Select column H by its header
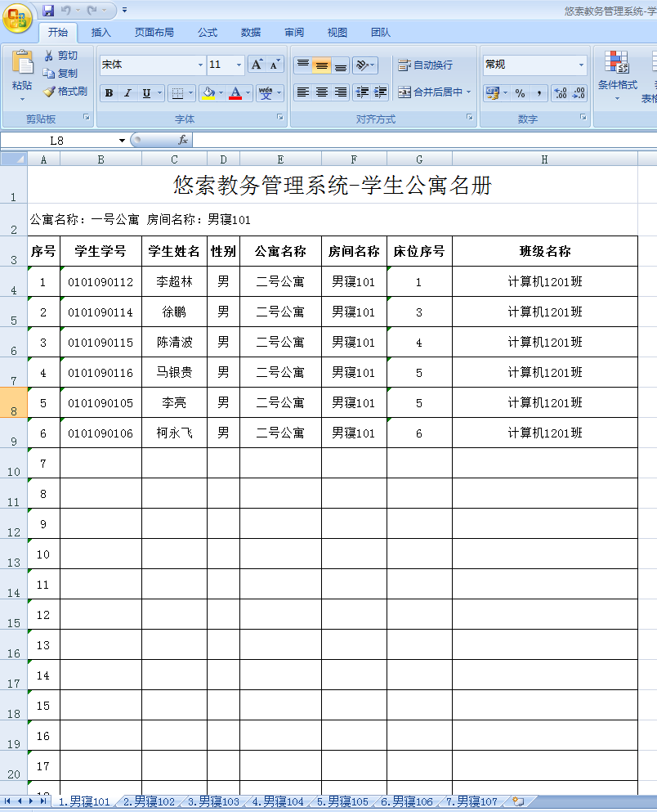This screenshot has height=812, width=657. tap(545, 159)
